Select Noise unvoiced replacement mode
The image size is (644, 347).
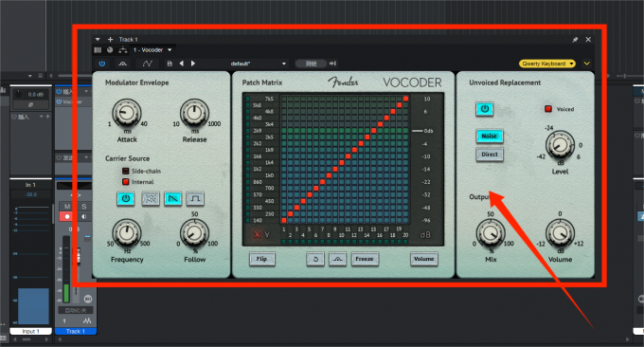tap(490, 137)
